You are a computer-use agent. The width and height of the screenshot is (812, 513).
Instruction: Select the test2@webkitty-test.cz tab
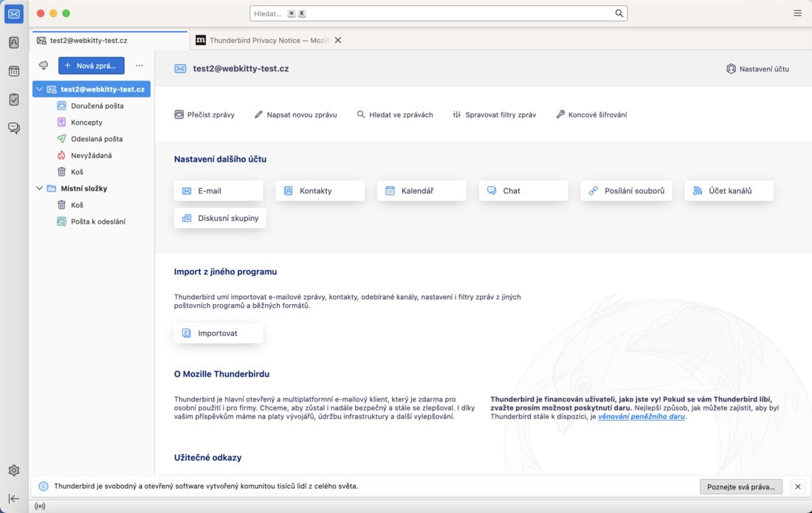pyautogui.click(x=109, y=41)
